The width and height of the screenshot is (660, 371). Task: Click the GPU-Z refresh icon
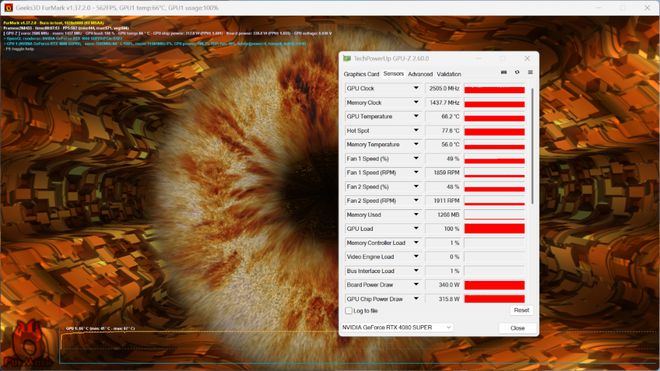click(x=517, y=72)
